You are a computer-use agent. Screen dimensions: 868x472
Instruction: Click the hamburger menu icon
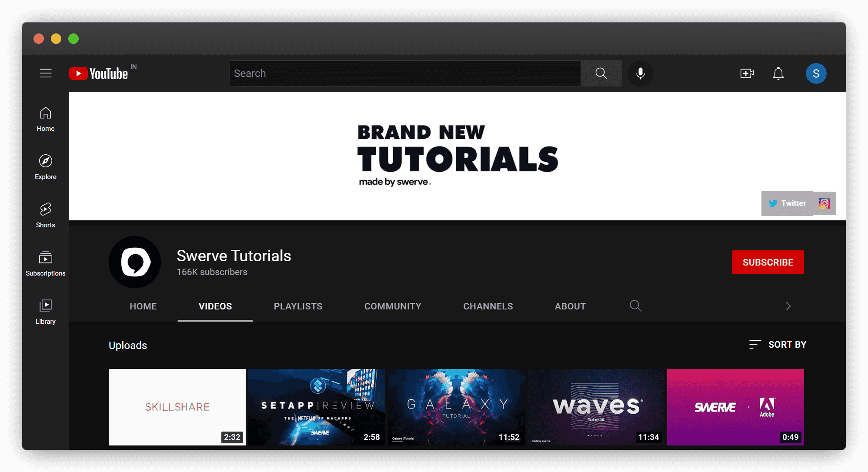pyautogui.click(x=46, y=73)
